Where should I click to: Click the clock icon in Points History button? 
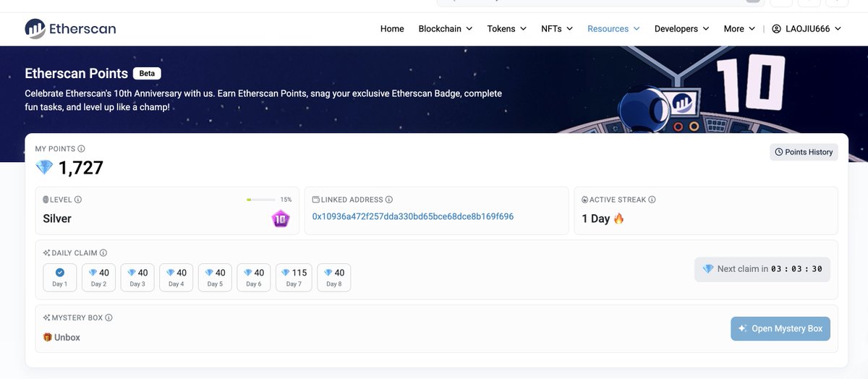(779, 152)
